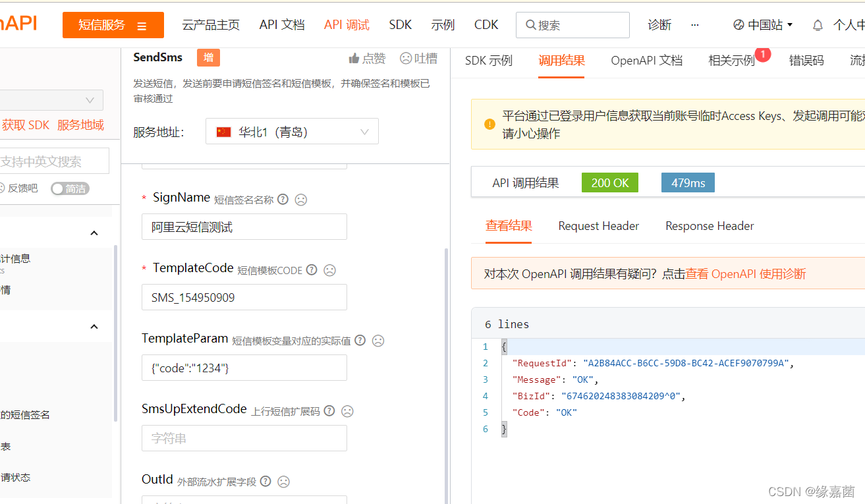Collapse the lower sidebar section chevron

click(x=94, y=327)
